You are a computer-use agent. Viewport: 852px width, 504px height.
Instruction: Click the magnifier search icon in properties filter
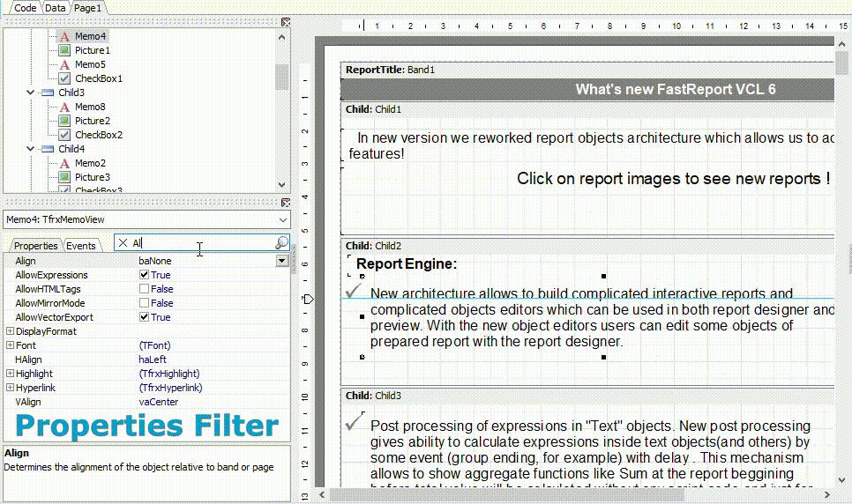coord(281,243)
